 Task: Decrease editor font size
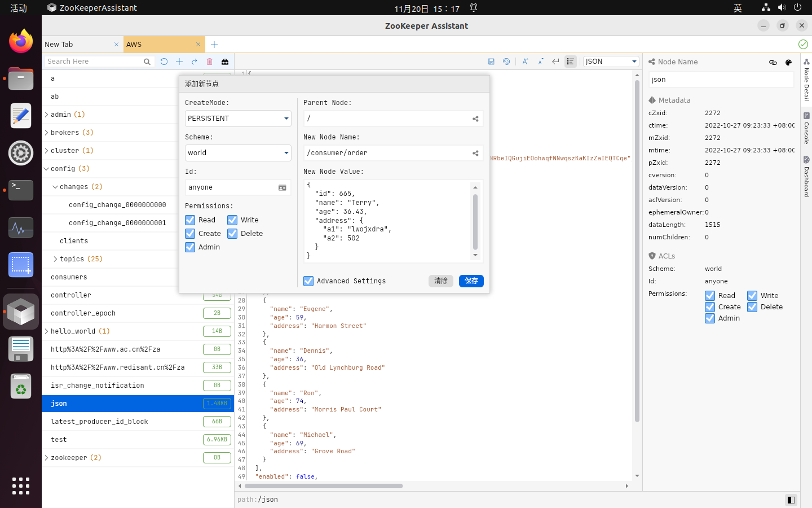click(x=540, y=62)
